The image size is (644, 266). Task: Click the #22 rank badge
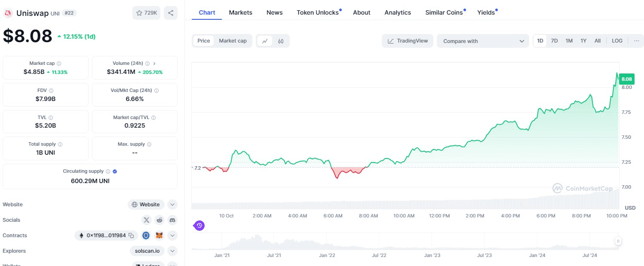pos(69,13)
